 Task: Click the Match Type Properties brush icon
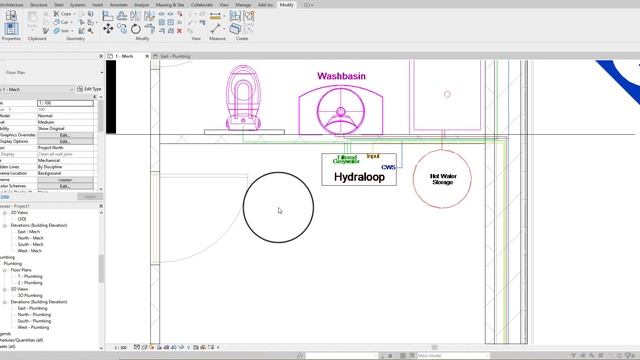pos(45,31)
